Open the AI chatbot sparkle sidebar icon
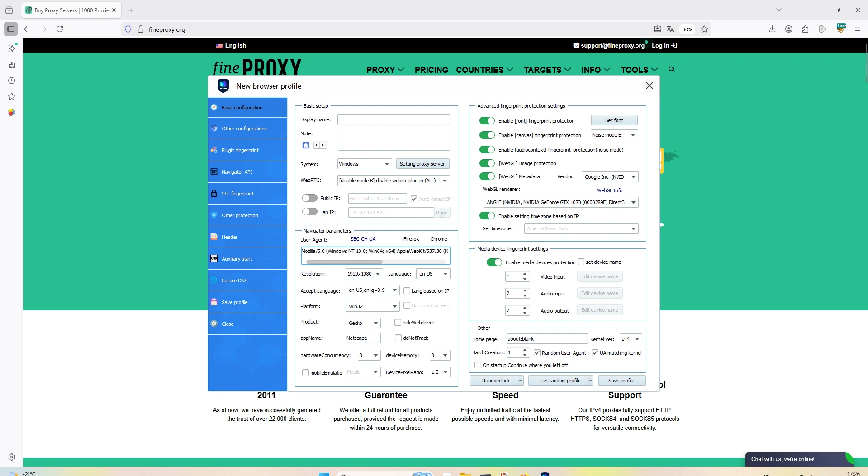 click(12, 48)
